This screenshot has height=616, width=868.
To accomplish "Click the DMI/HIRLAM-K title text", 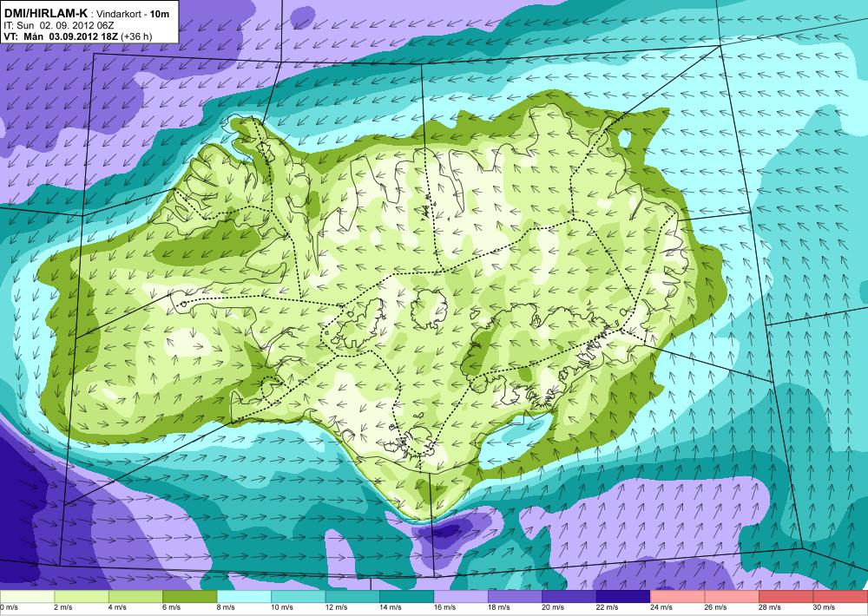I will (45, 14).
